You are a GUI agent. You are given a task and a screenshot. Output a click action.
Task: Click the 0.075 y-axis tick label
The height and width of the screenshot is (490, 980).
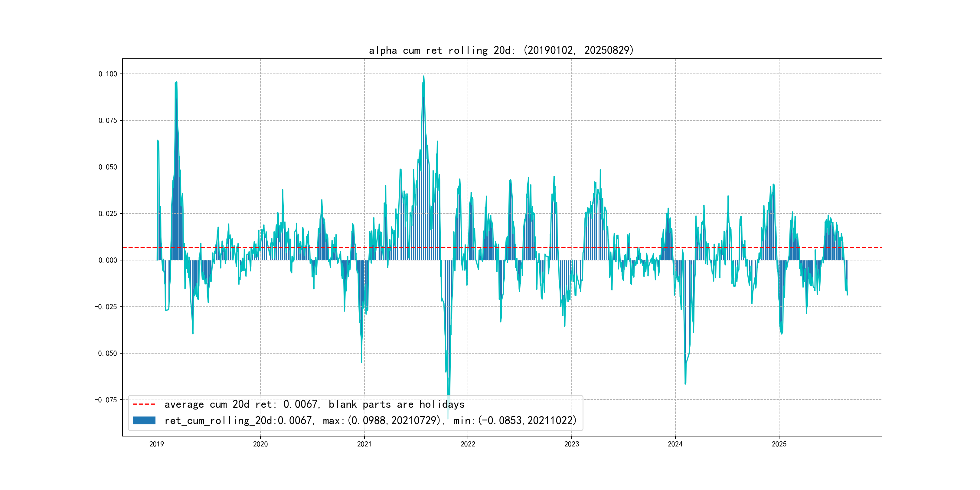108,121
